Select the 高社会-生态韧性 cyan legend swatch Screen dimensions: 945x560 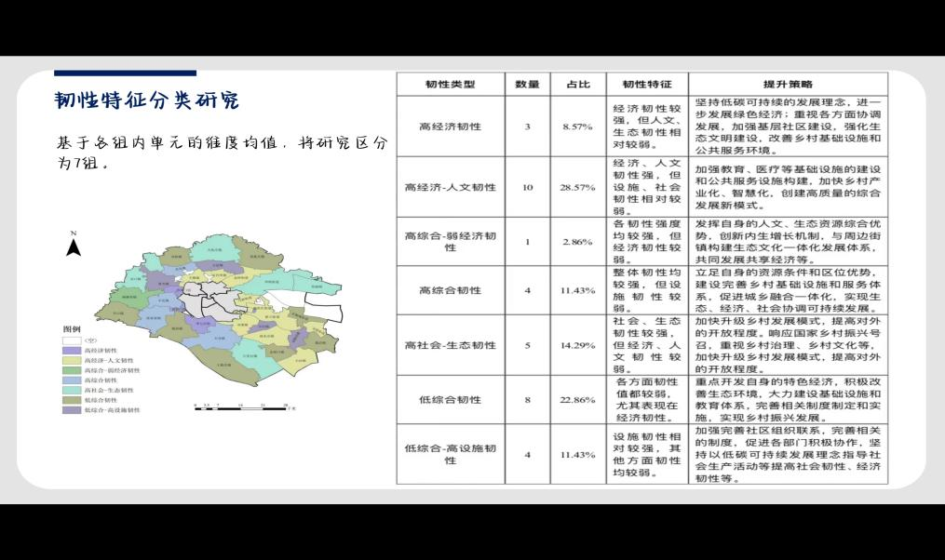[x=72, y=390]
